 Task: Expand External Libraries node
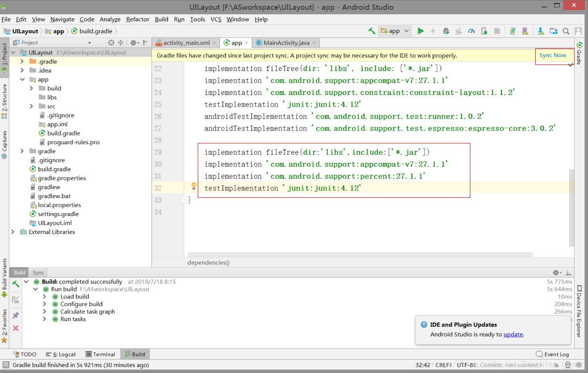coord(13,232)
